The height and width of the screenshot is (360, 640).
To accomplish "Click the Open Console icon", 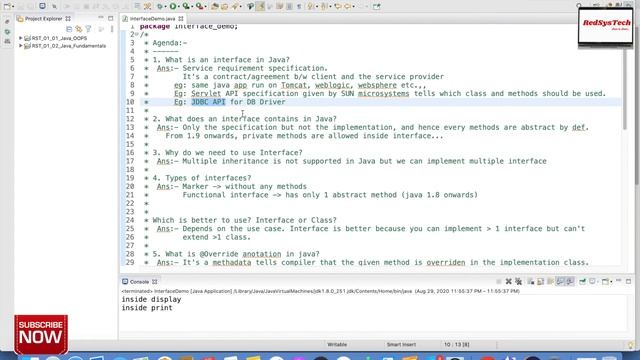I will coord(605,282).
